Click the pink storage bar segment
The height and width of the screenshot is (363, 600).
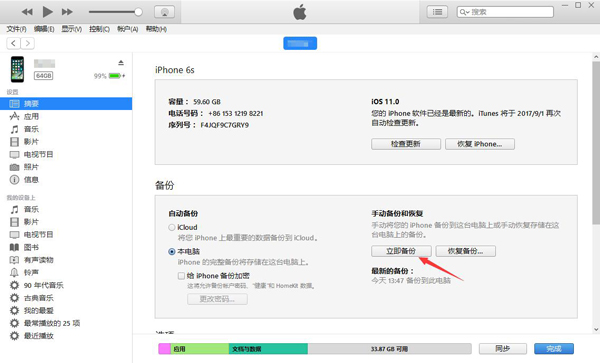(165, 348)
